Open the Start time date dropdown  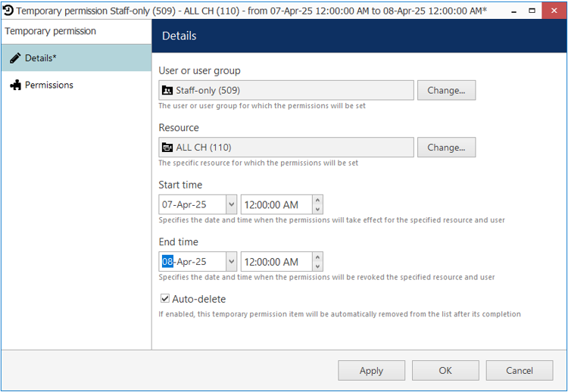(232, 204)
